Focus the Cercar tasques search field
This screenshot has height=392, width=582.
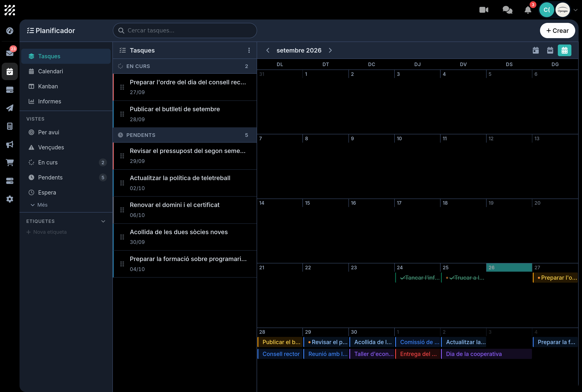pyautogui.click(x=185, y=31)
